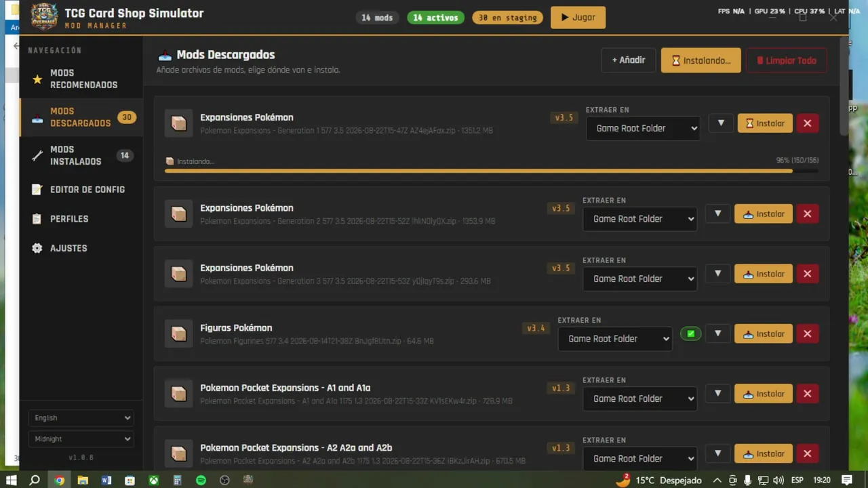Remove the Generation 2 Expansiones Pokémon mod with the red X

pyautogui.click(x=807, y=214)
